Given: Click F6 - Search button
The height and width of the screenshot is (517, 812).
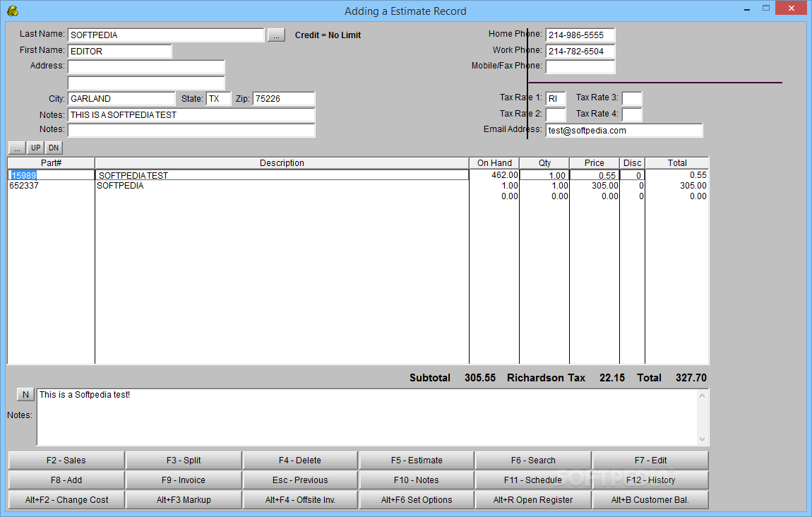Looking at the screenshot, I should click(533, 460).
